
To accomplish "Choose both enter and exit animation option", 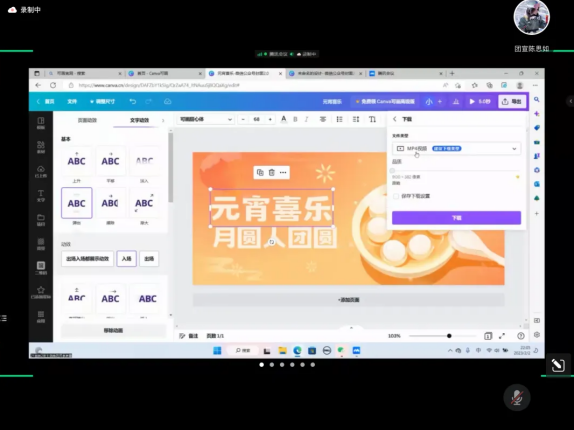I will (x=87, y=259).
